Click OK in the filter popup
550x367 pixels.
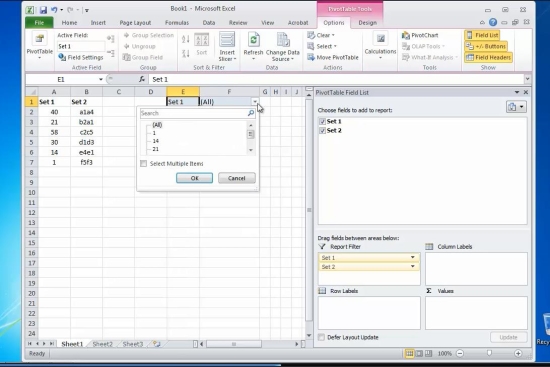click(x=194, y=178)
